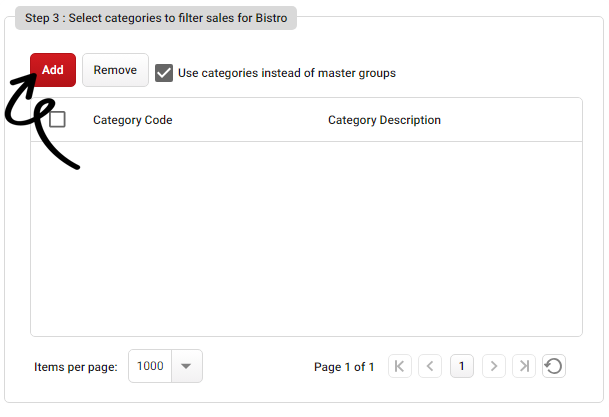This screenshot has height=417, width=609.
Task: Jump to the last page of categories
Action: (523, 367)
